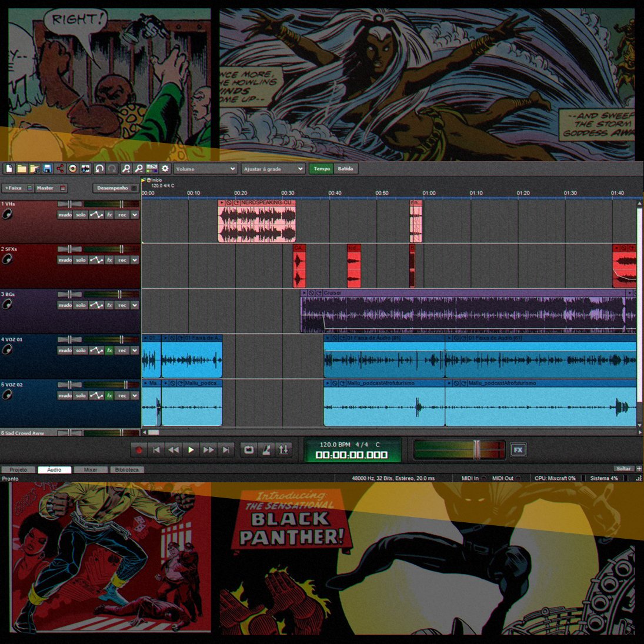The height and width of the screenshot is (644, 644).
Task: Expand rec options arrow on 3 BGs track
Action: point(135,305)
